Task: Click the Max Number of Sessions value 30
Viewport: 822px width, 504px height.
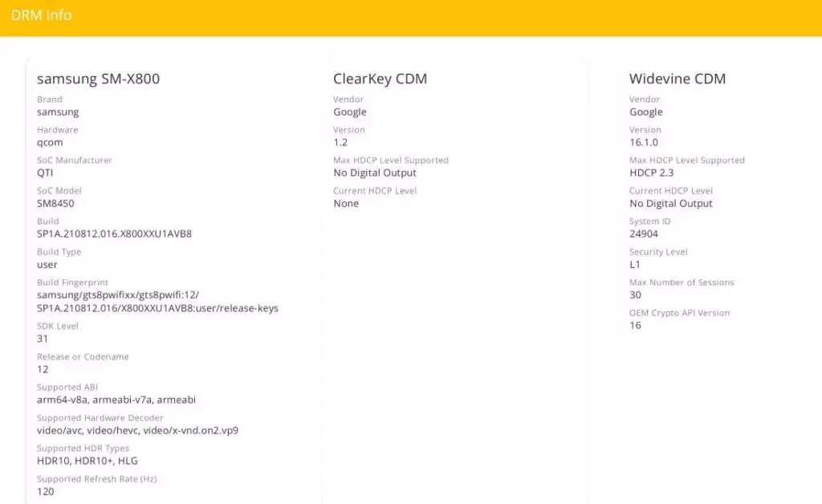Action: pos(635,295)
